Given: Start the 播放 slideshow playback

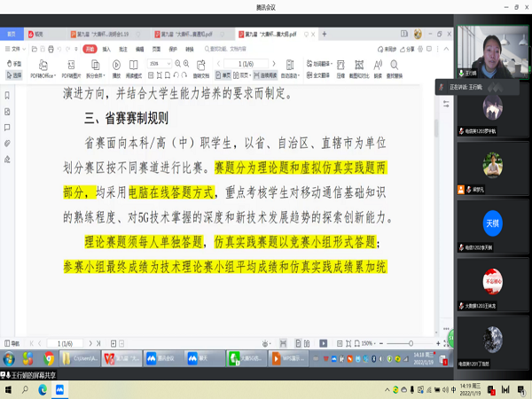Looking at the screenshot, I should coord(116,69).
